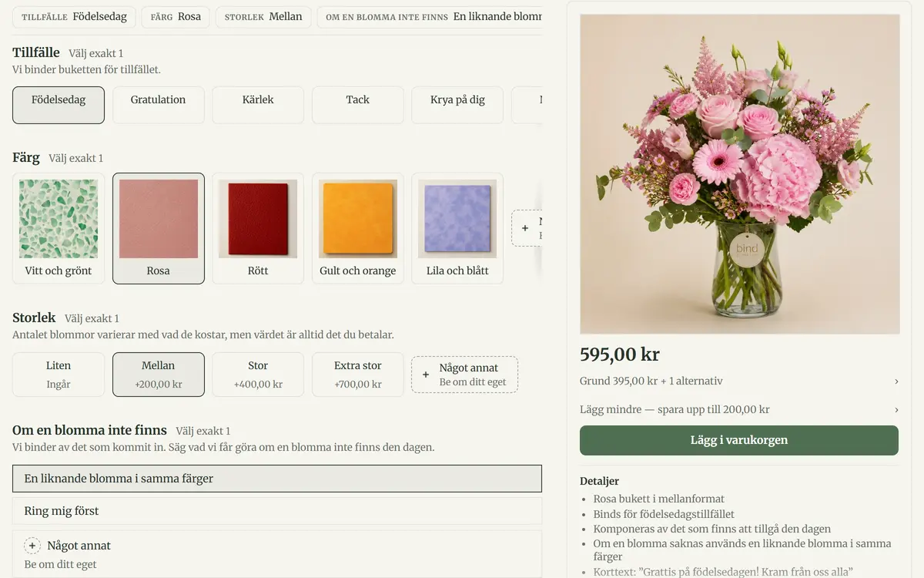This screenshot has width=924, height=578.
Task: Select the Liten size option
Action: point(59,375)
